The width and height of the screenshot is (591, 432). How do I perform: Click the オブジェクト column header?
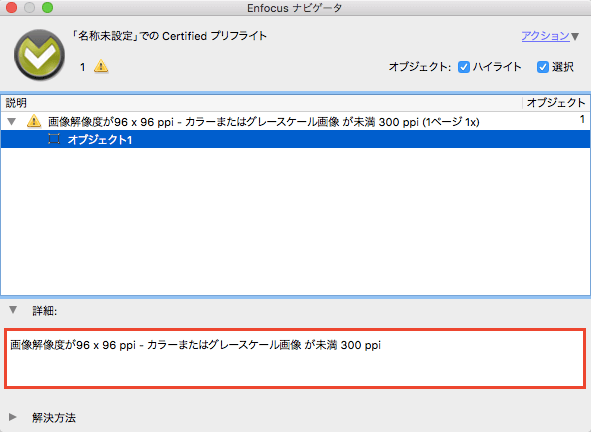coord(556,103)
